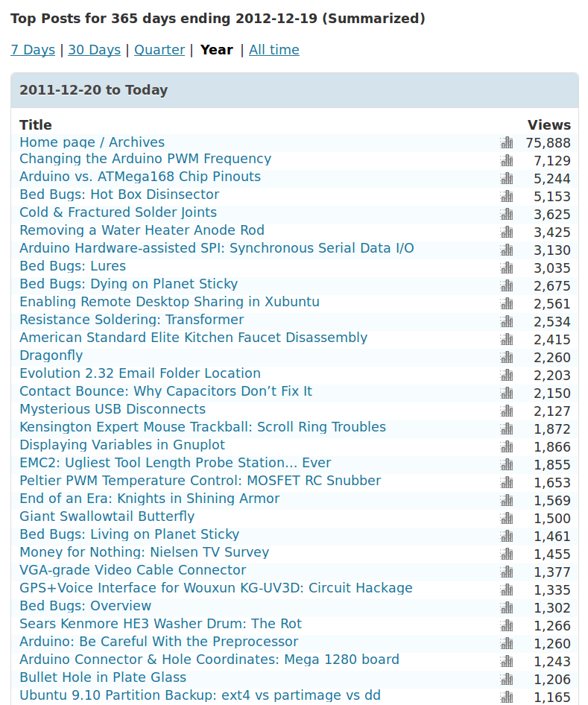Select the 30 Days period
The width and height of the screenshot is (588, 705).
point(94,50)
